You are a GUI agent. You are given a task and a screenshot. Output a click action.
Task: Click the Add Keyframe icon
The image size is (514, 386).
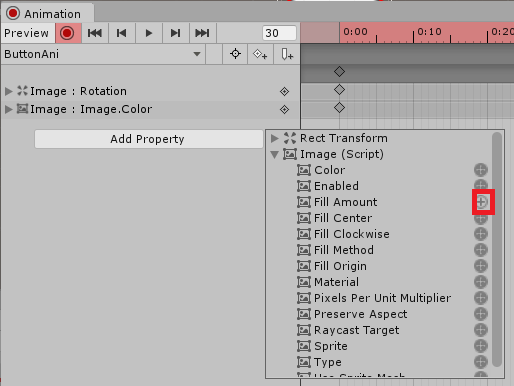point(260,54)
